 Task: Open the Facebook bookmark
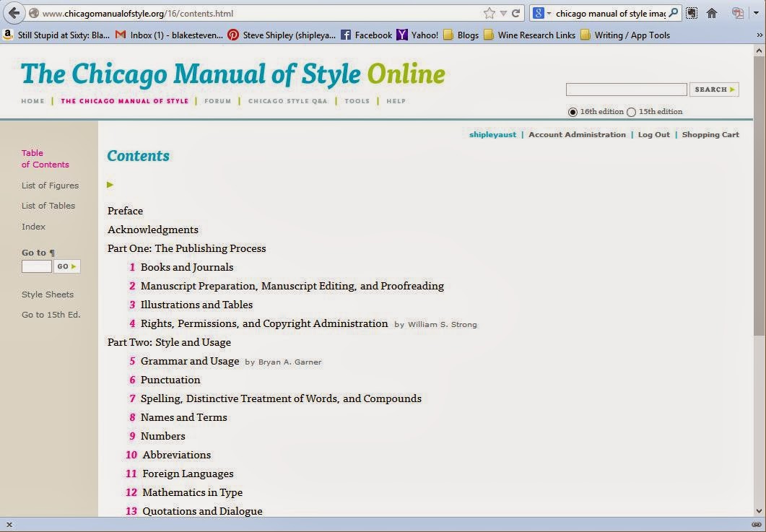[x=366, y=35]
